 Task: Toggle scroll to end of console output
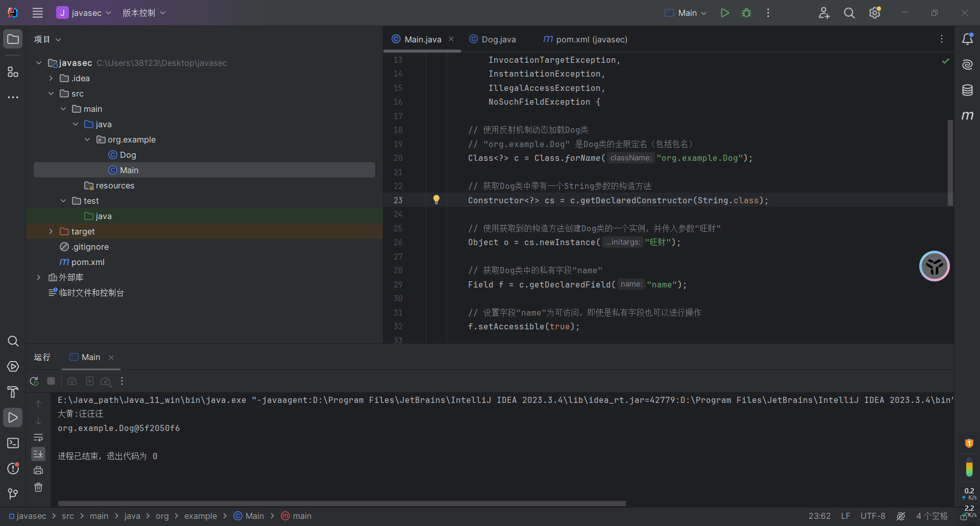tap(38, 453)
